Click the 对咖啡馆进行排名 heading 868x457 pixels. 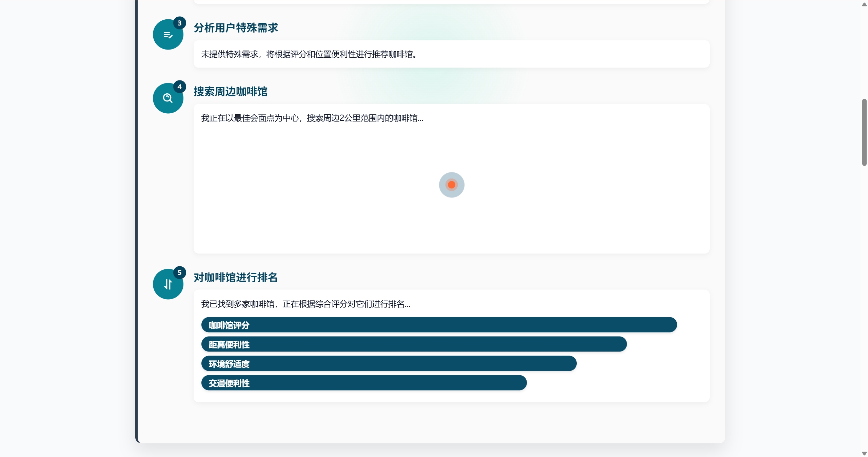236,278
